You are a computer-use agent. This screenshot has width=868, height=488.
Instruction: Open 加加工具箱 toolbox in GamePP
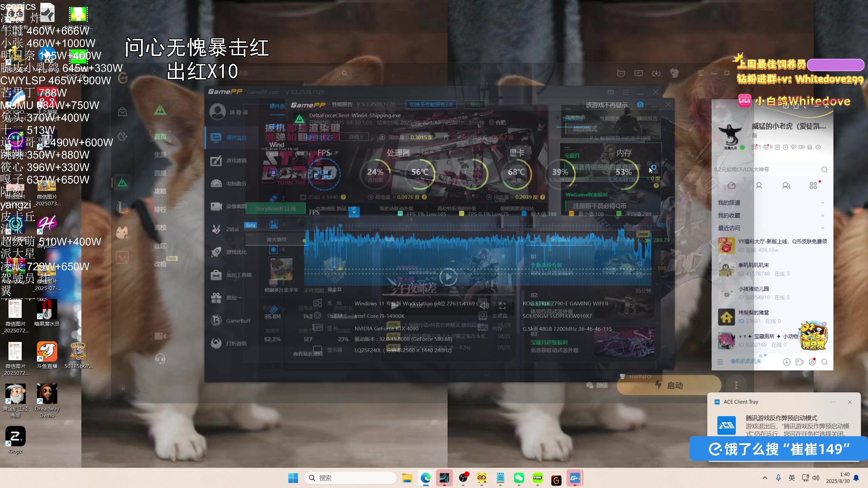click(232, 275)
